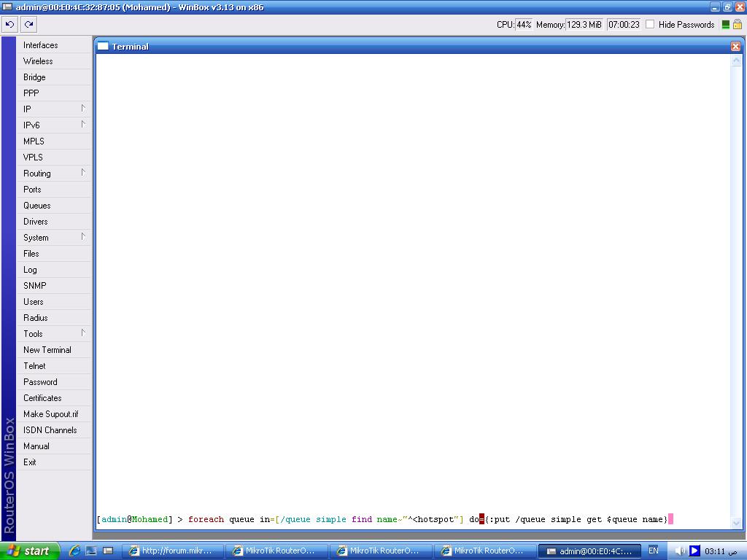Open the Drivers menu item
The image size is (747, 560).
pyautogui.click(x=54, y=222)
